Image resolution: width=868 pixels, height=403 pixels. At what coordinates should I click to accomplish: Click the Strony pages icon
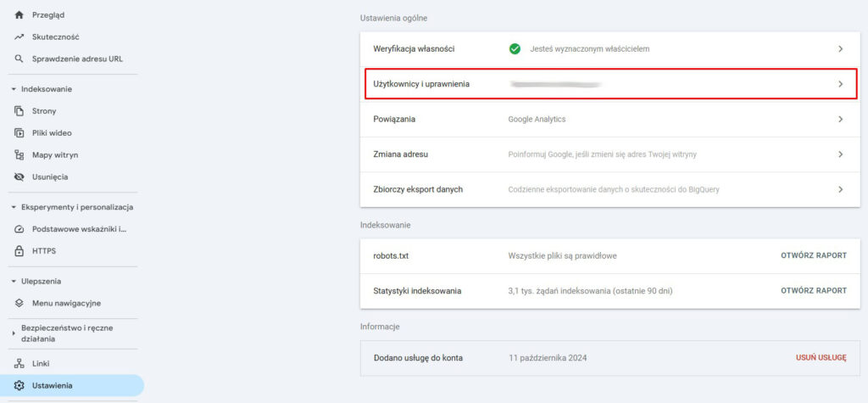[19, 111]
